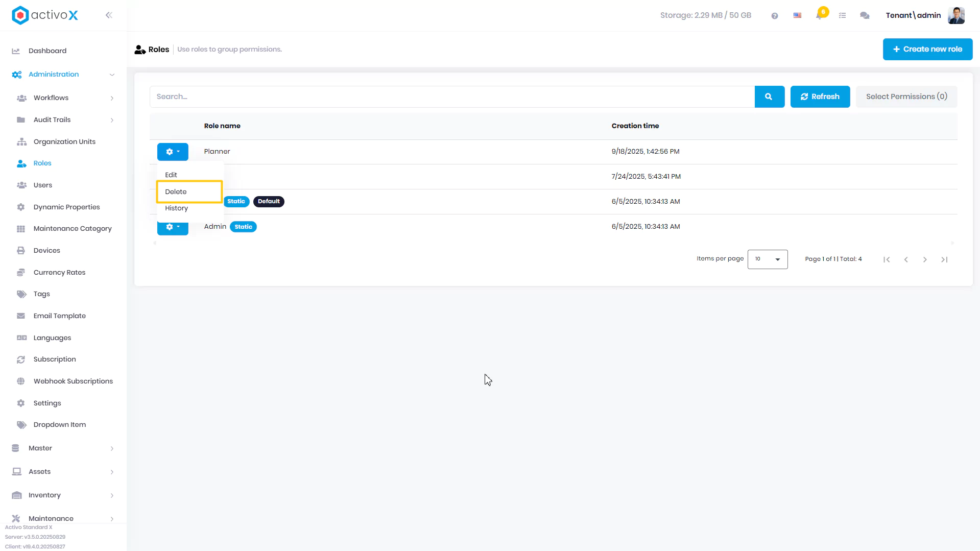Click the activoX logo
Viewport: 980px width, 551px height.
(45, 15)
